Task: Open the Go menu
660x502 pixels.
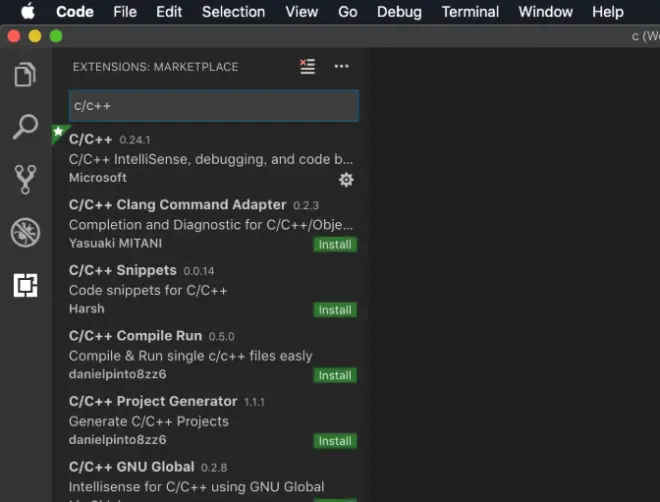Action: (348, 12)
